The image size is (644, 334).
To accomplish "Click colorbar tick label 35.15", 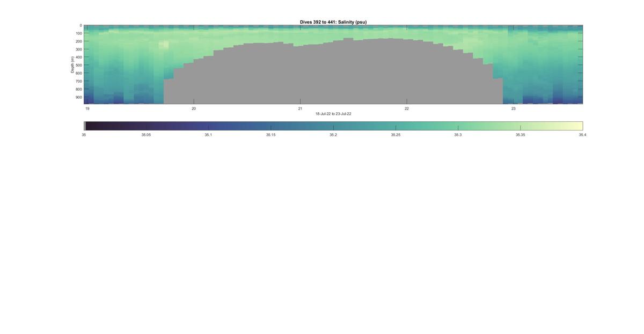I will tap(270, 135).
